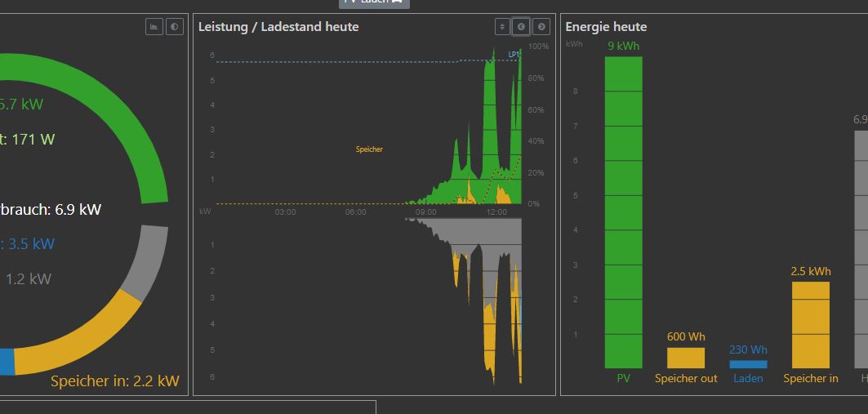This screenshot has width=868, height=414.
Task: Click the '171 W' value
Action: [33, 139]
